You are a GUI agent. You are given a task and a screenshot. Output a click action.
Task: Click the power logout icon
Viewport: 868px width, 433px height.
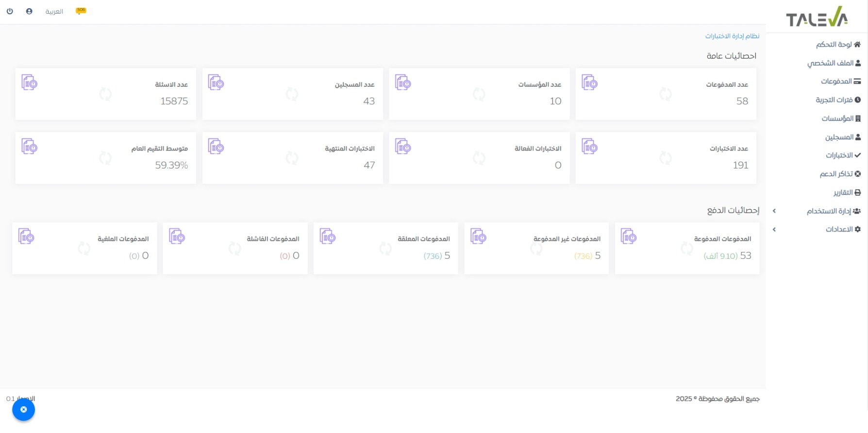(x=10, y=11)
